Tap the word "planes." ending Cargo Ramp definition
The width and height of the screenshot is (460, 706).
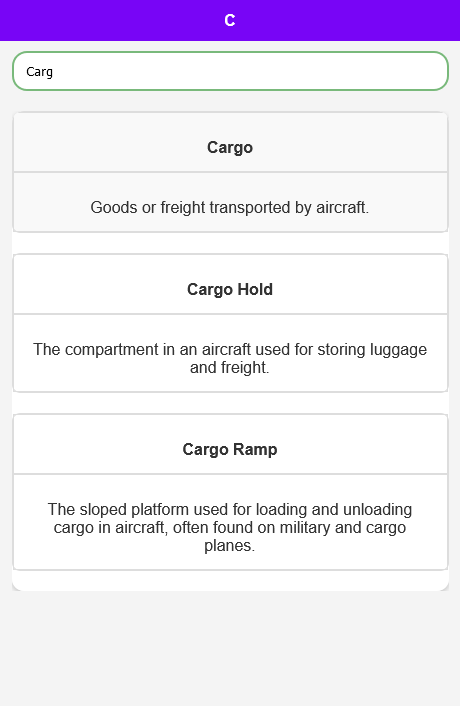point(230,545)
